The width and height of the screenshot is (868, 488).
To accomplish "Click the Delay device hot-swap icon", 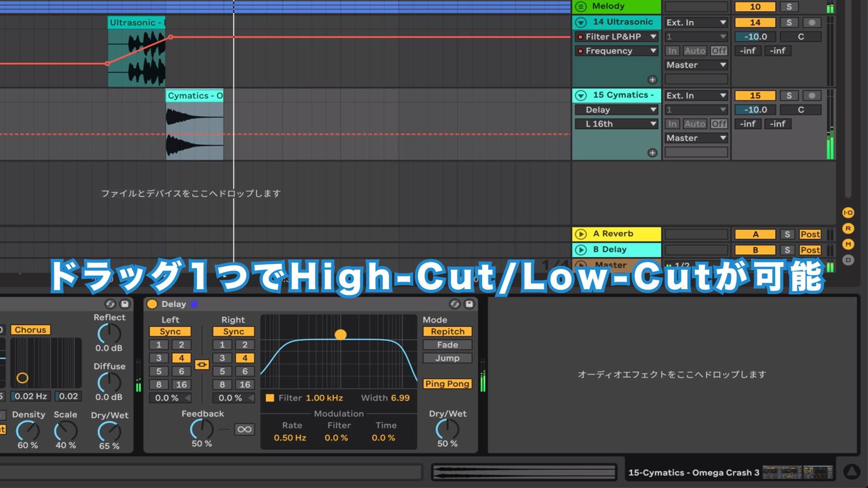I will pos(455,304).
